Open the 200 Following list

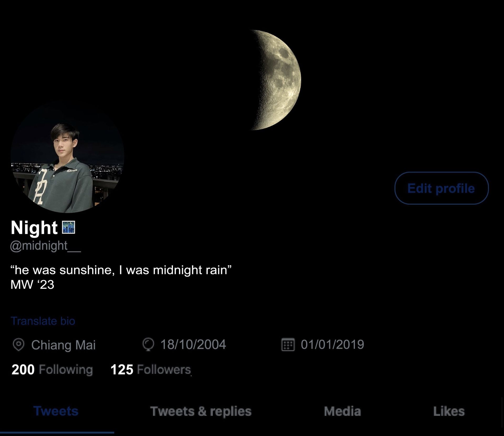point(52,370)
